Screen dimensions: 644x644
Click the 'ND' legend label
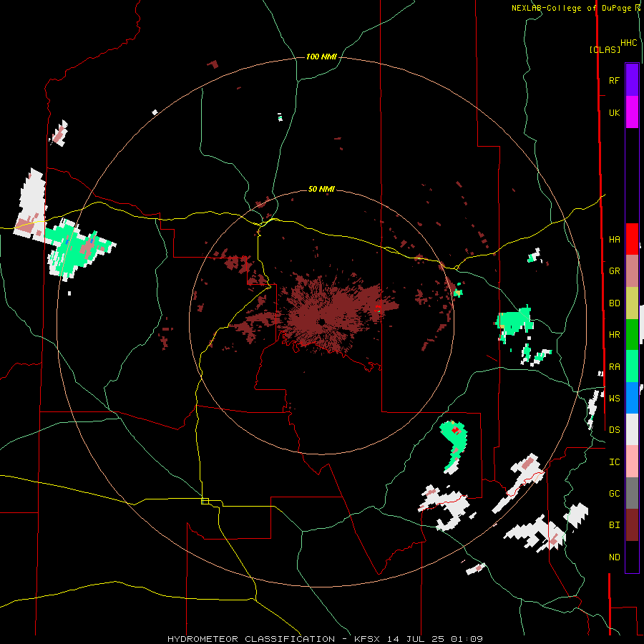point(614,557)
